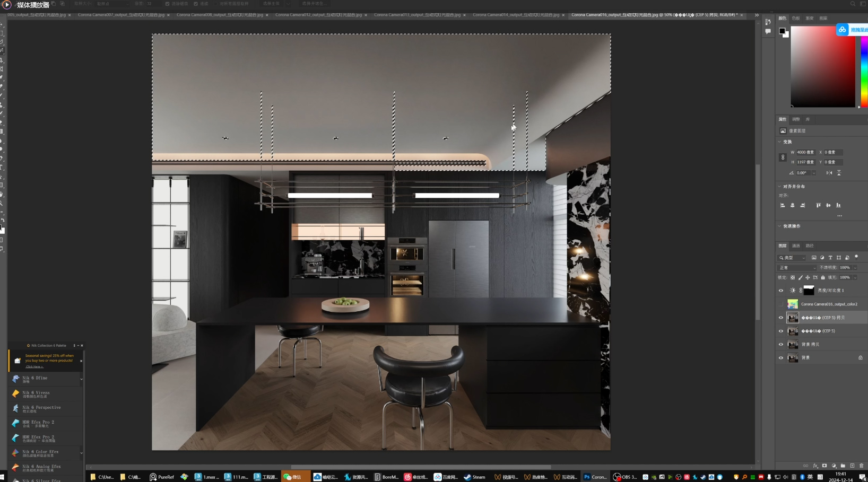Open PureRef from the taskbar
The image size is (868, 482).
[162, 477]
